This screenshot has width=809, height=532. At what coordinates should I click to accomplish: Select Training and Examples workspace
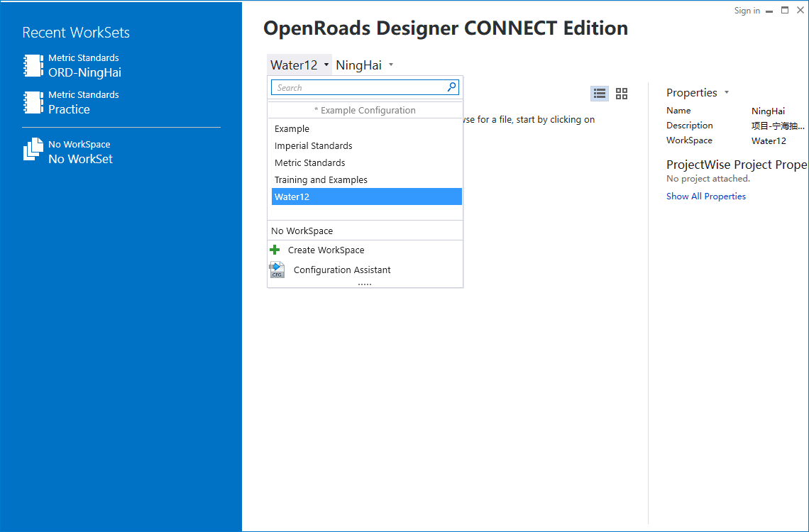[366, 180]
